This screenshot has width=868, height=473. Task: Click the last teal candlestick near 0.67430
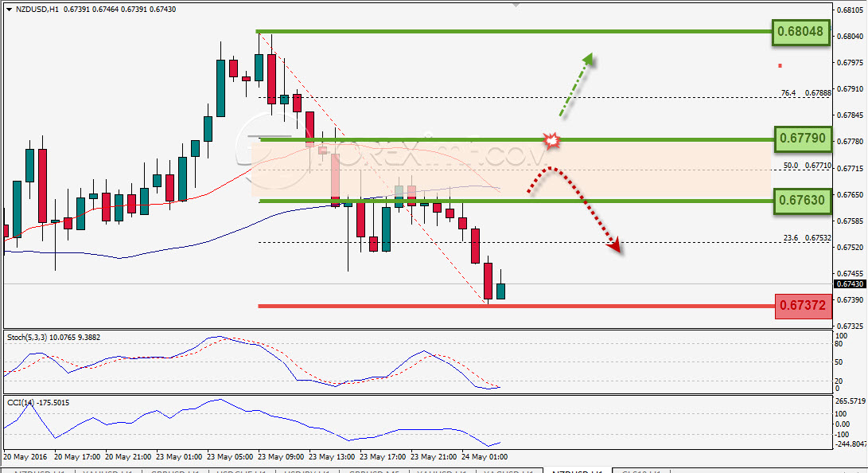[x=501, y=291]
